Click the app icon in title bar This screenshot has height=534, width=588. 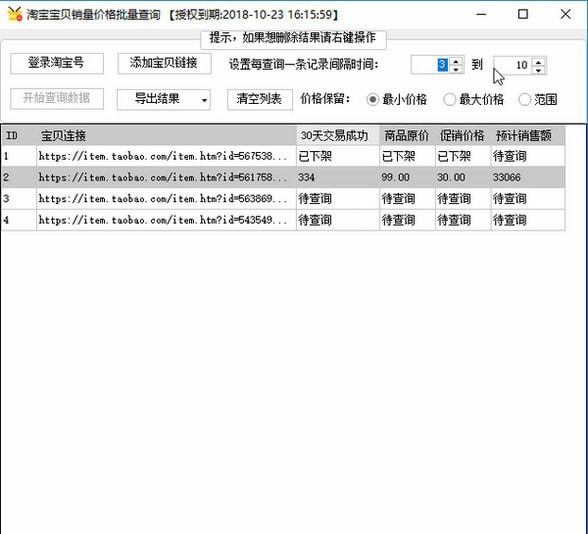tap(15, 14)
